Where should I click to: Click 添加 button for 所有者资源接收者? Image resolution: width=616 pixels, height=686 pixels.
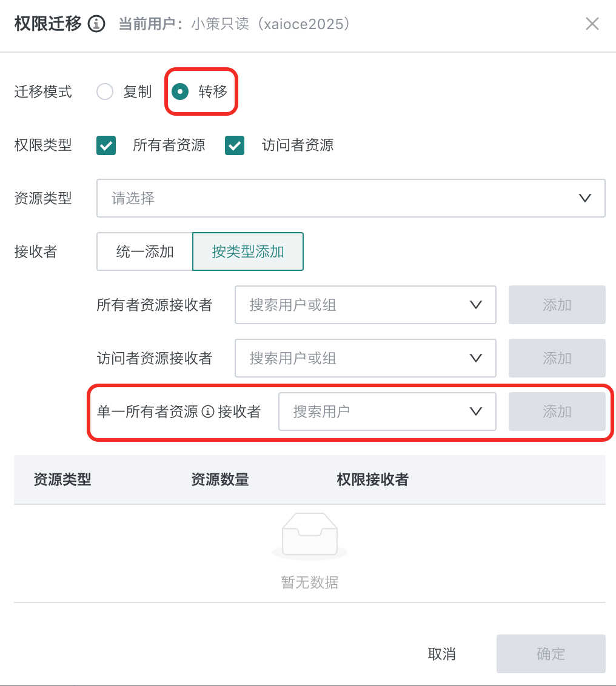(557, 305)
